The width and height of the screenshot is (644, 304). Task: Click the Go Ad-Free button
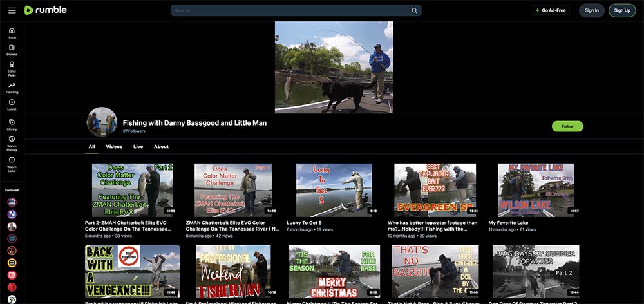pyautogui.click(x=551, y=10)
